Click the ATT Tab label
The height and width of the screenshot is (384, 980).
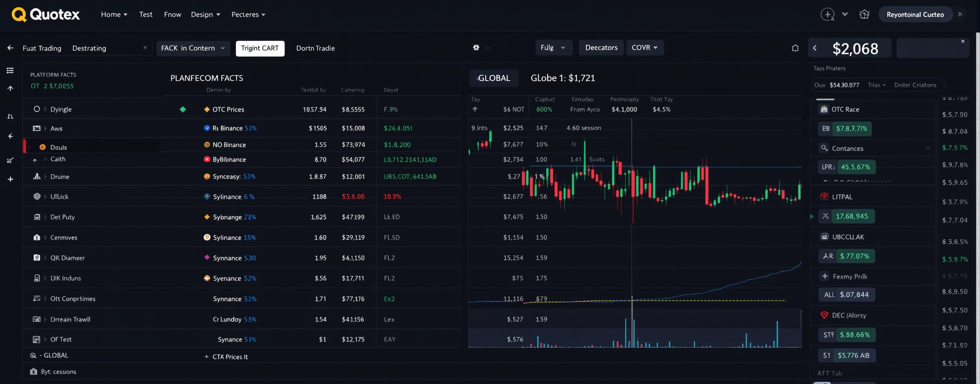829,373
